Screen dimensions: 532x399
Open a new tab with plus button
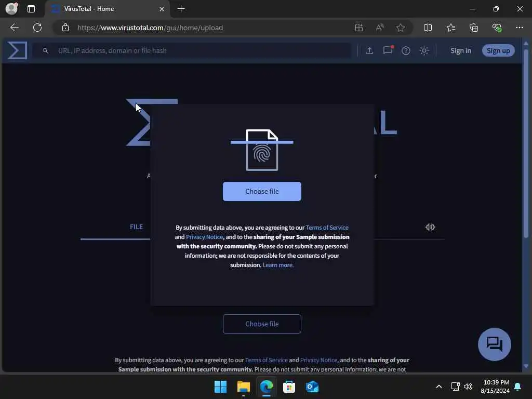181,9
